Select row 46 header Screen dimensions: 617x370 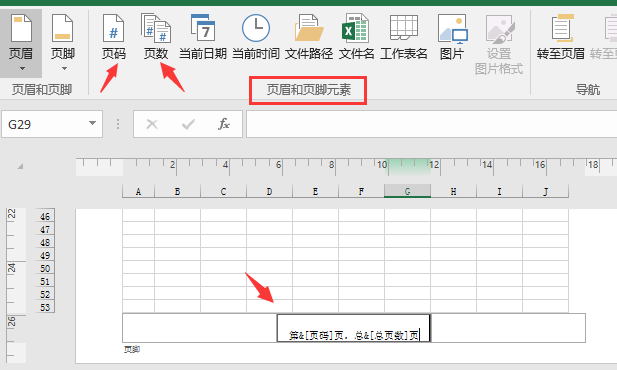point(45,216)
